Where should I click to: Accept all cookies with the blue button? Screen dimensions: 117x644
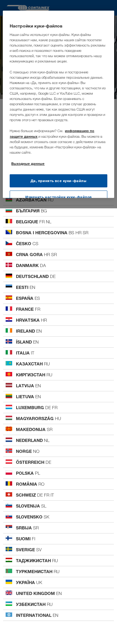click(x=58, y=181)
